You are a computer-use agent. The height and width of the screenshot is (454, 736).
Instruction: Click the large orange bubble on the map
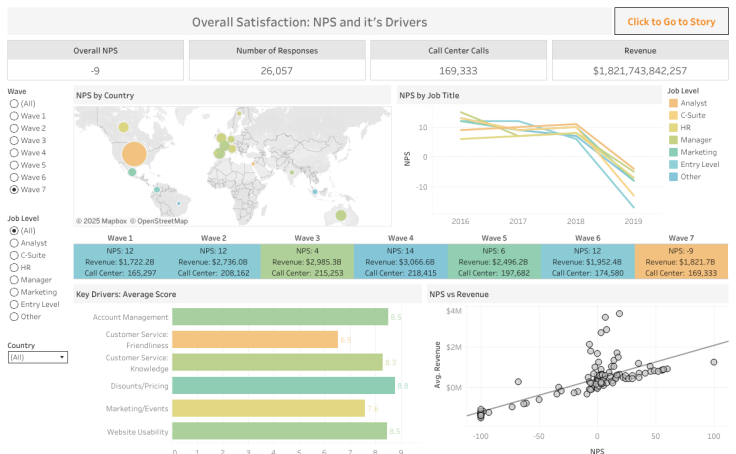click(133, 154)
